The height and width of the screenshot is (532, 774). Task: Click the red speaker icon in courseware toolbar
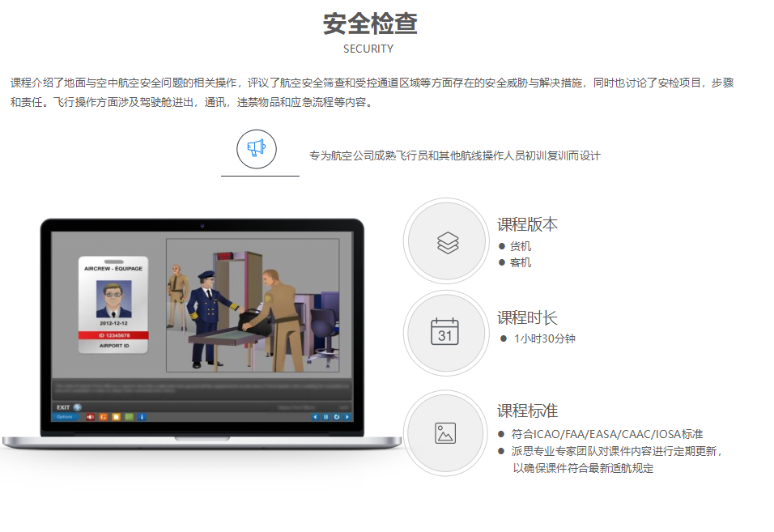91,417
